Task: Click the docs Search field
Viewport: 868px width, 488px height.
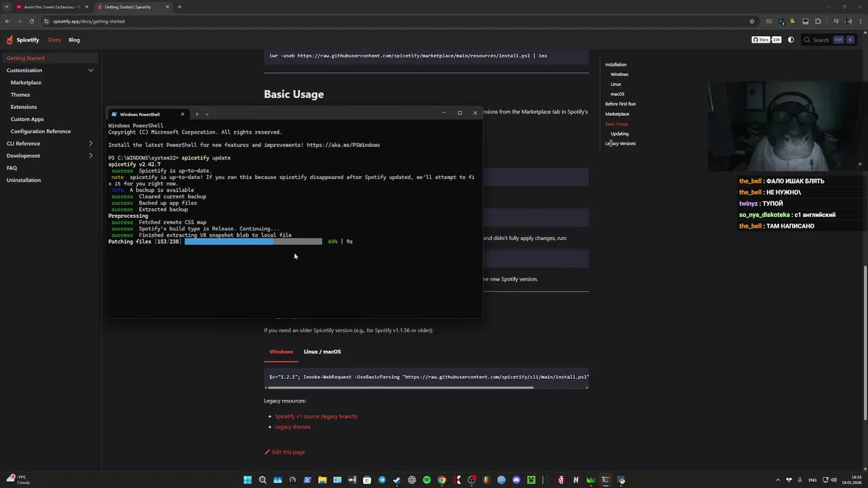Action: (x=828, y=40)
